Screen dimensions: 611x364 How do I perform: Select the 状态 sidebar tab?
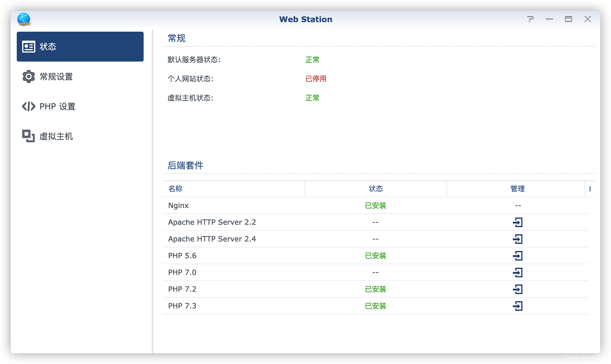[x=80, y=47]
